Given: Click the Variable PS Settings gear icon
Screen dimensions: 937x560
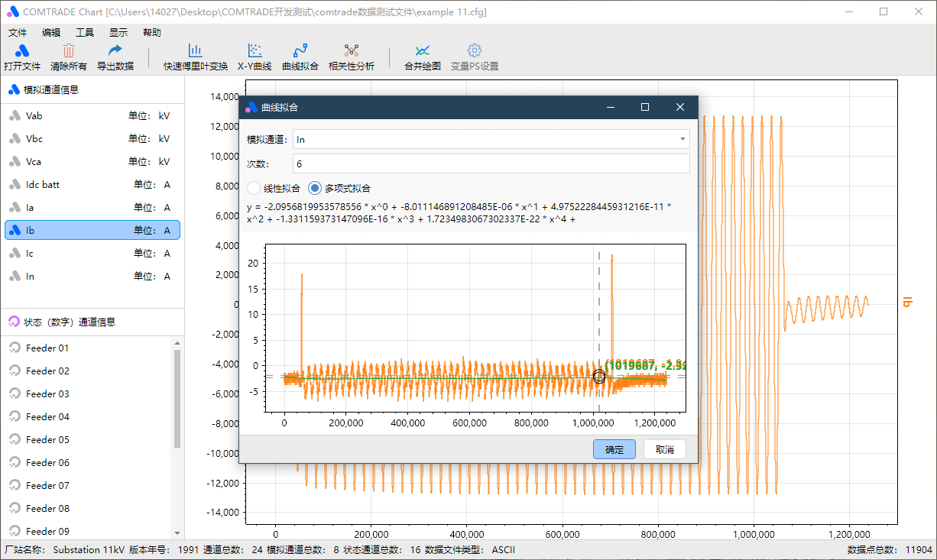Looking at the screenshot, I should (x=474, y=51).
